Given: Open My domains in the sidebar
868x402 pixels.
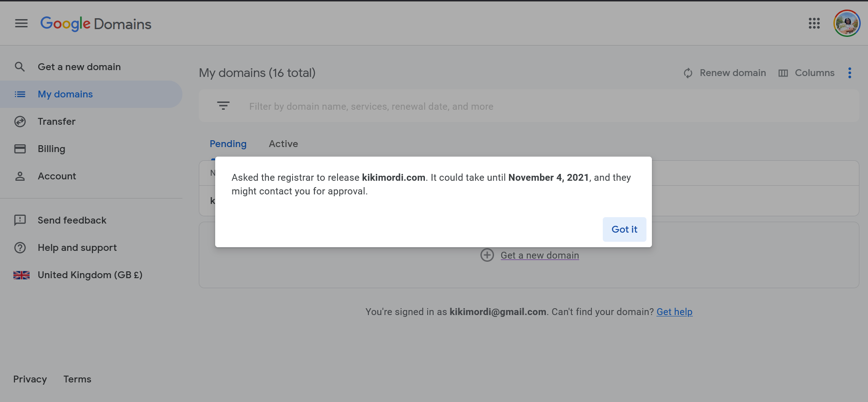Looking at the screenshot, I should pyautogui.click(x=65, y=94).
